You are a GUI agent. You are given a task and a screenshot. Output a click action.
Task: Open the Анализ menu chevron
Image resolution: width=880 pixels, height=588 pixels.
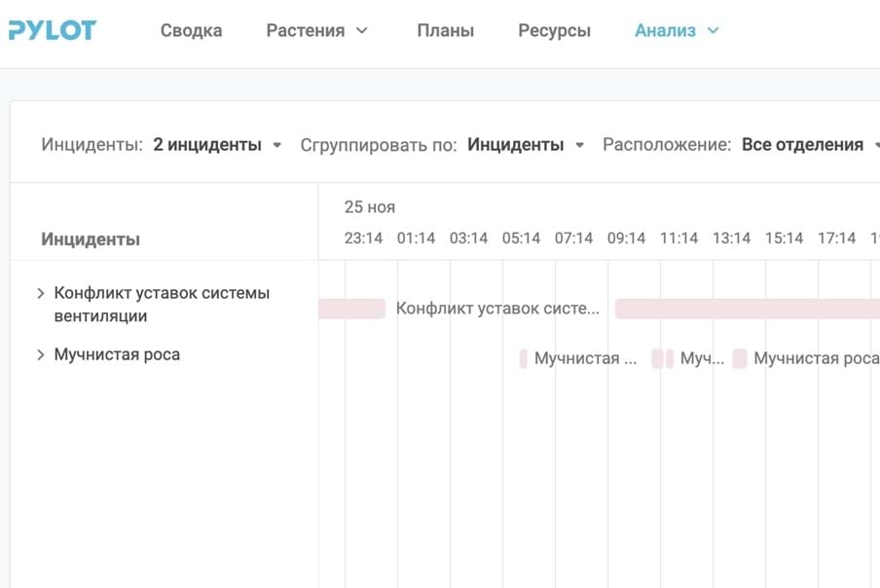tap(711, 30)
